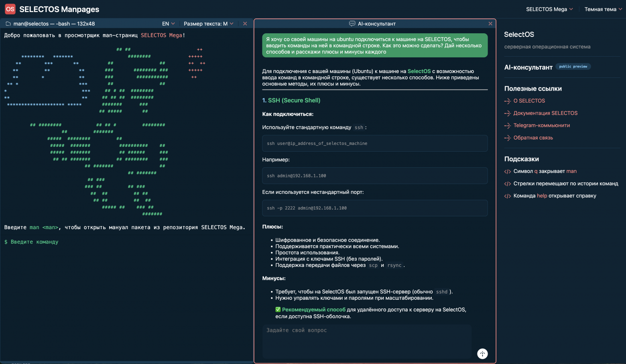Click the code icon beside Символ q hint
This screenshot has width=626, height=364.
tap(507, 172)
